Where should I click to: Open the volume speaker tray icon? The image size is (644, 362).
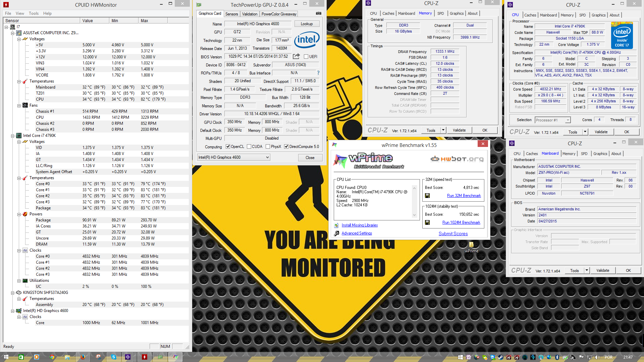pos(597,357)
